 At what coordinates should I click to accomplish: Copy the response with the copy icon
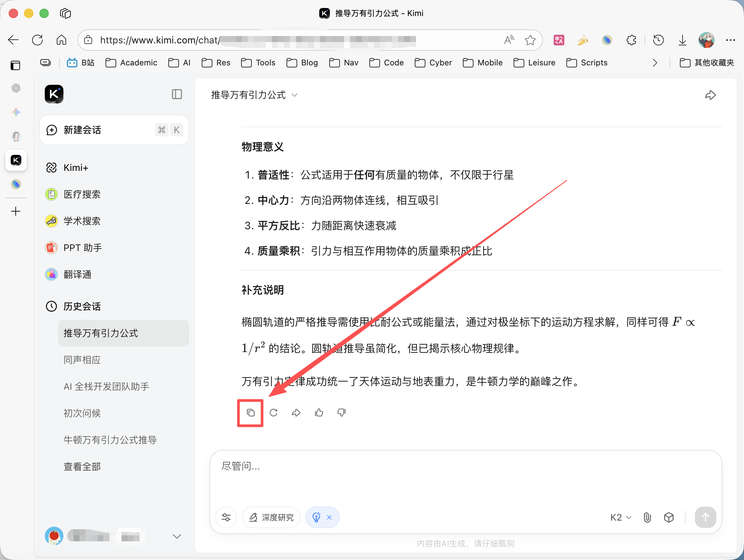pyautogui.click(x=250, y=412)
